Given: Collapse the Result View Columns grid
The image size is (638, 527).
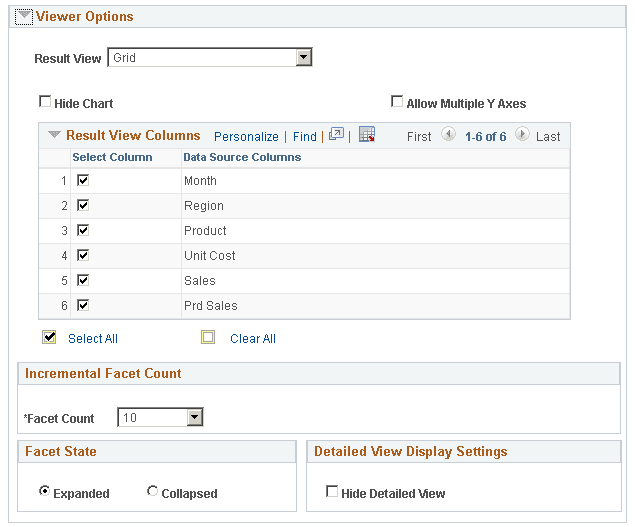Looking at the screenshot, I should (54, 135).
